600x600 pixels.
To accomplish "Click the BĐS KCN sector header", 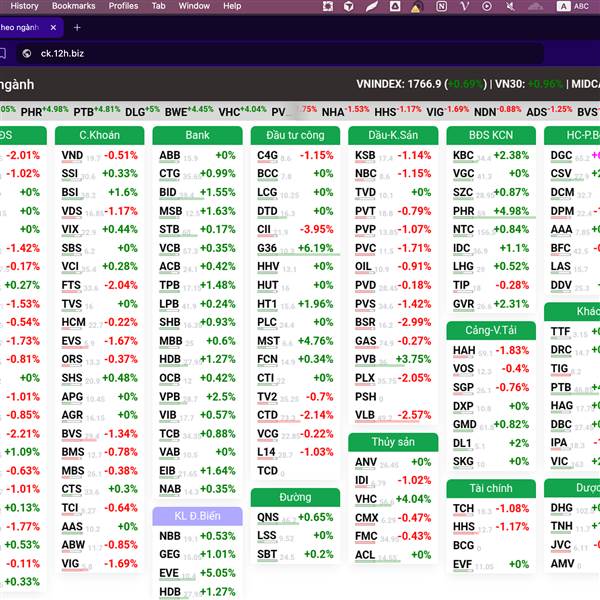I will click(x=491, y=135).
